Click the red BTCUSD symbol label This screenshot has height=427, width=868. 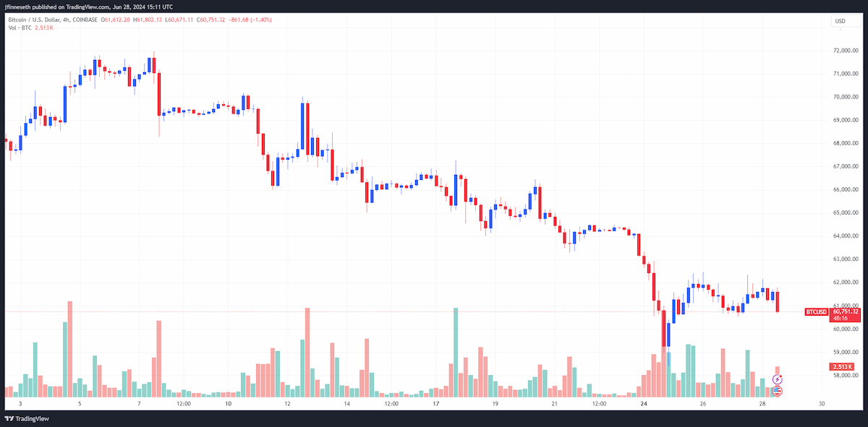(x=817, y=312)
